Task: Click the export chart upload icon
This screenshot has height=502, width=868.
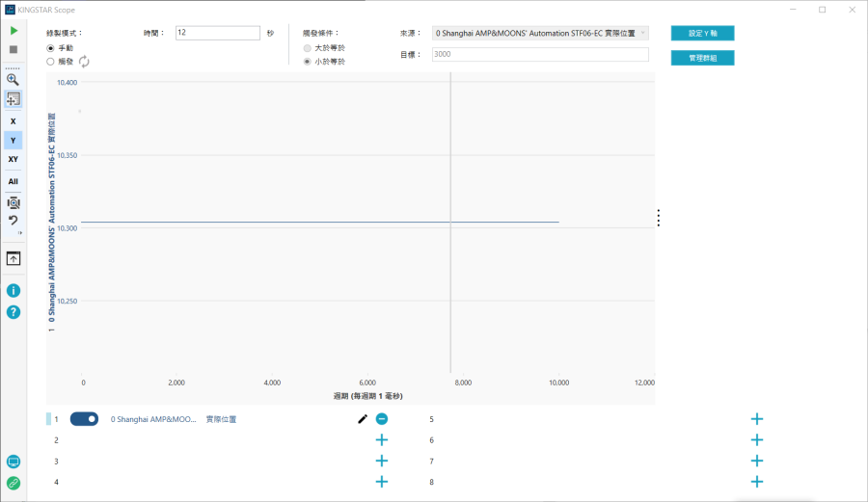Action: (14, 258)
